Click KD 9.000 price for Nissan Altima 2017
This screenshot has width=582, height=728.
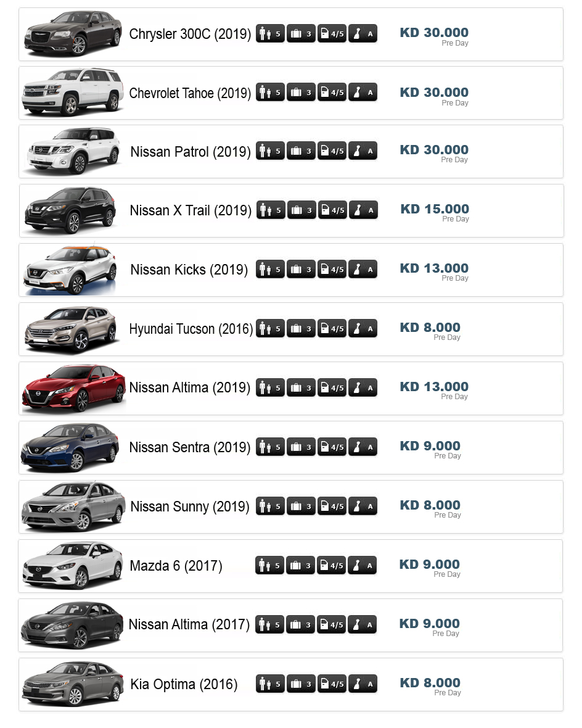pyautogui.click(x=430, y=624)
